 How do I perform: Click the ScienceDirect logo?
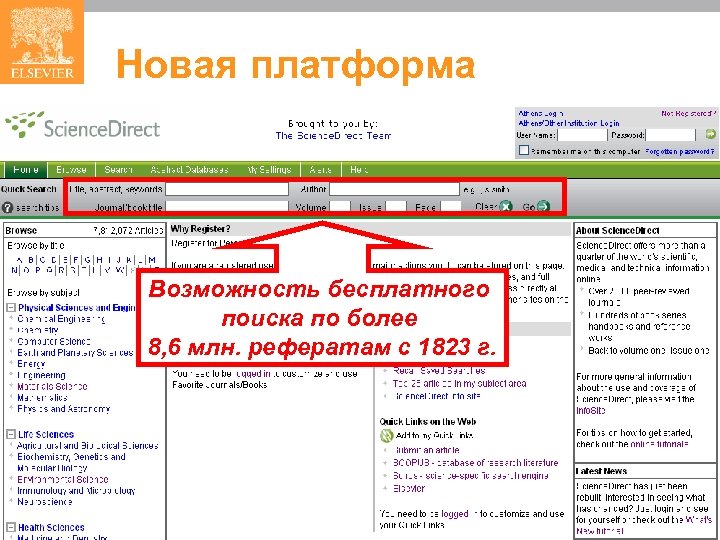click(83, 126)
